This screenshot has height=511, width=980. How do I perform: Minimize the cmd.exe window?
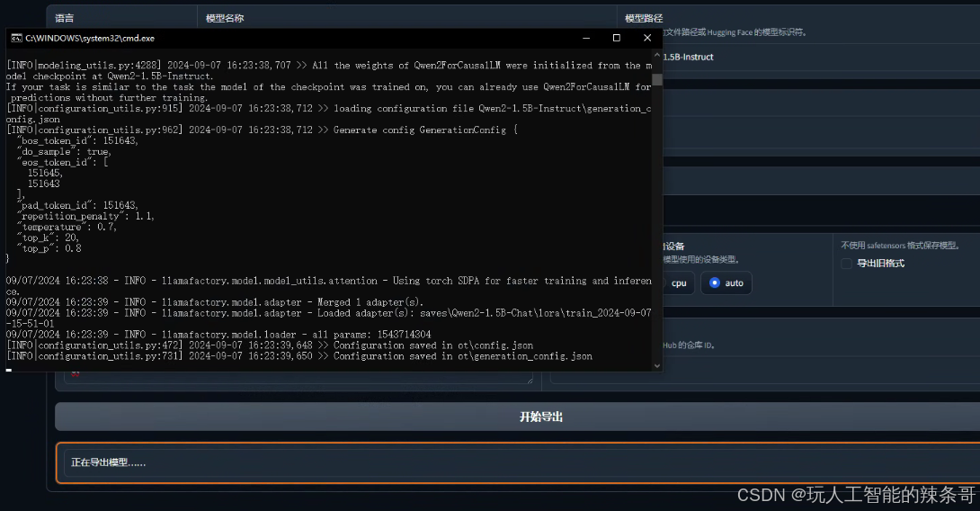click(x=586, y=38)
